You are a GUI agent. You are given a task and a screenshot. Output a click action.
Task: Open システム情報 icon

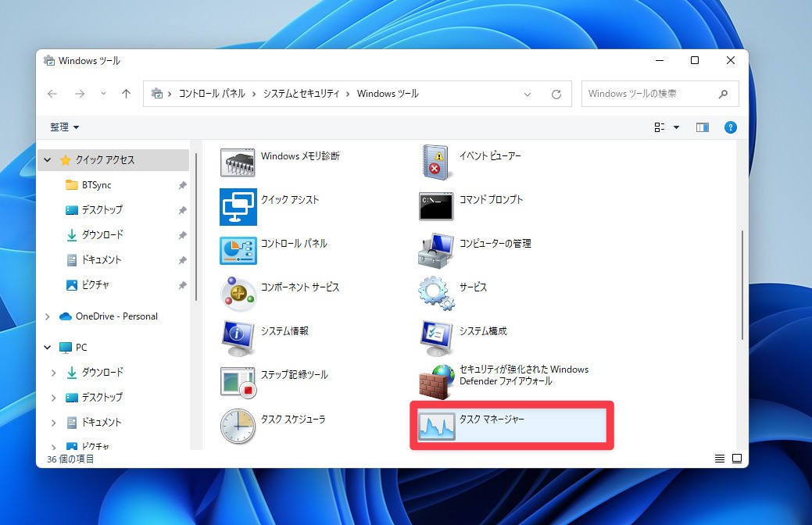coord(238,337)
